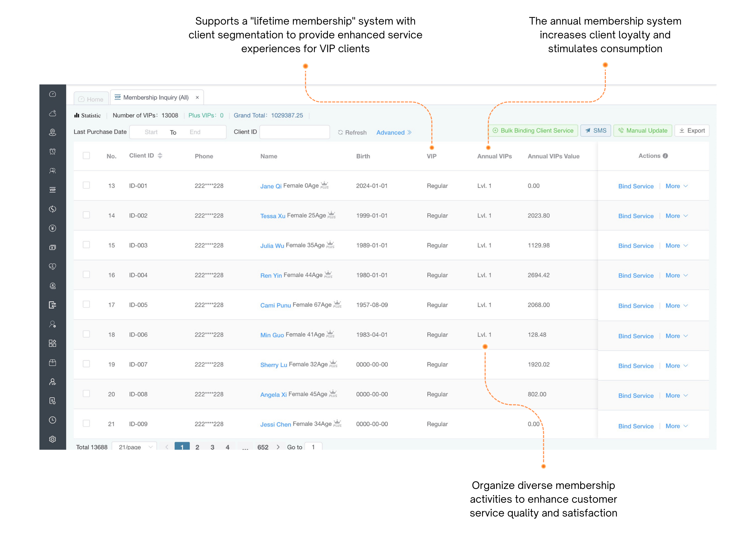This screenshot has height=534, width=756.
Task: Click the alarm clock sidebar icon
Action: tap(53, 151)
